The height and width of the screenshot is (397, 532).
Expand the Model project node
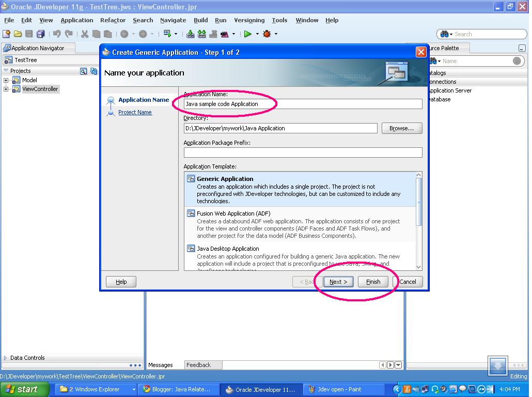tap(6, 81)
